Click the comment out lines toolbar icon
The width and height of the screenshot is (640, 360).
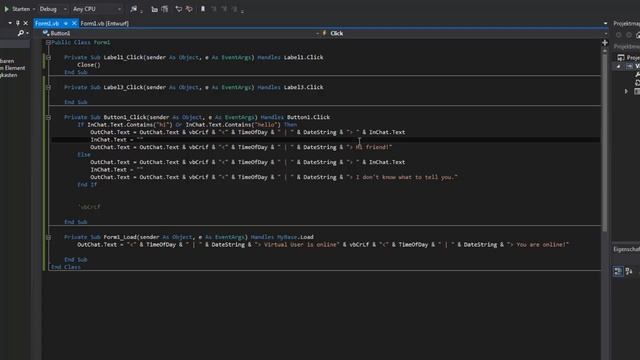pos(154,9)
